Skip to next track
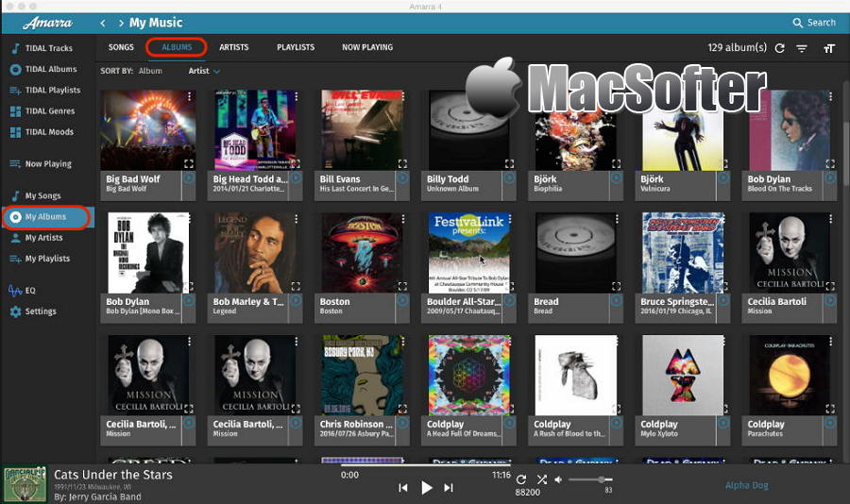This screenshot has height=504, width=850. coord(449,488)
